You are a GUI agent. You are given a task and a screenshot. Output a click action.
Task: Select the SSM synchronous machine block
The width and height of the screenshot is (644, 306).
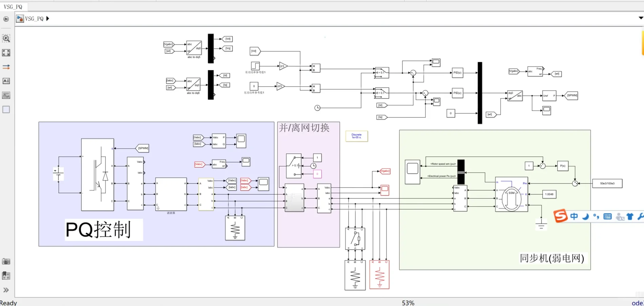tap(511, 195)
